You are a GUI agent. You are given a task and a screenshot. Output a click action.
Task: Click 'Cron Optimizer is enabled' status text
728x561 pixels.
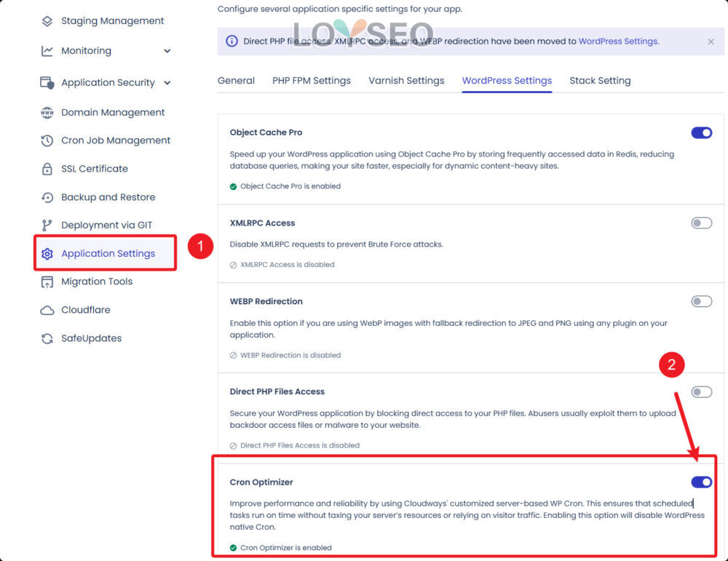tap(285, 548)
